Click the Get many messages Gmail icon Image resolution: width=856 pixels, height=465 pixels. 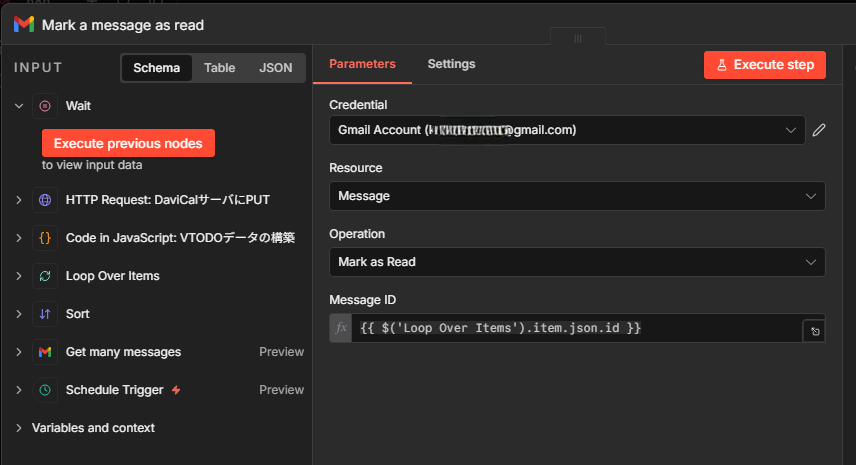click(45, 352)
